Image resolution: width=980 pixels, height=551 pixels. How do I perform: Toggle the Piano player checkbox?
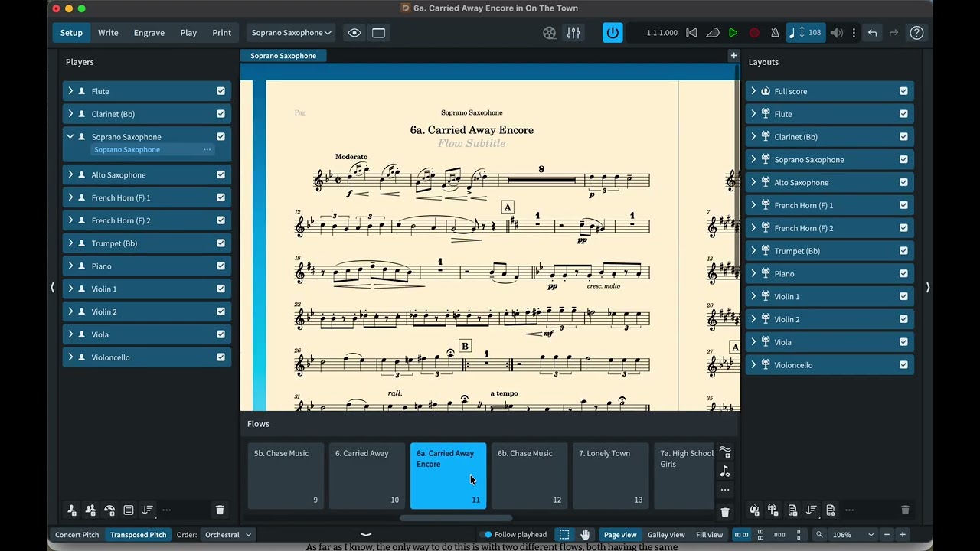[220, 266]
